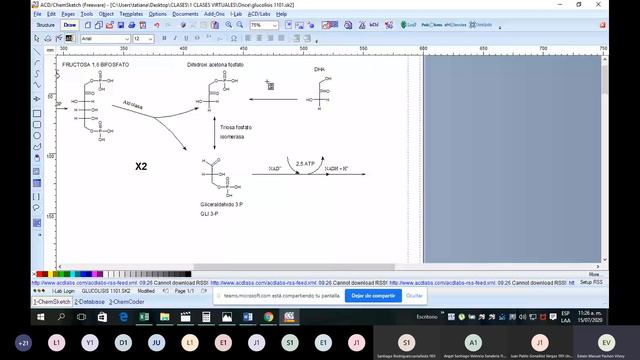Click the Open file icon
The width and height of the screenshot is (640, 360).
(x=110, y=25)
